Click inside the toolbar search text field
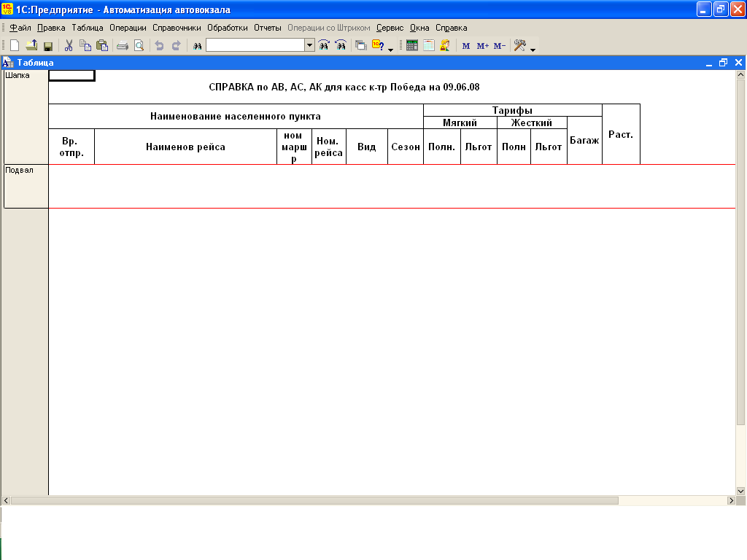 pos(255,45)
